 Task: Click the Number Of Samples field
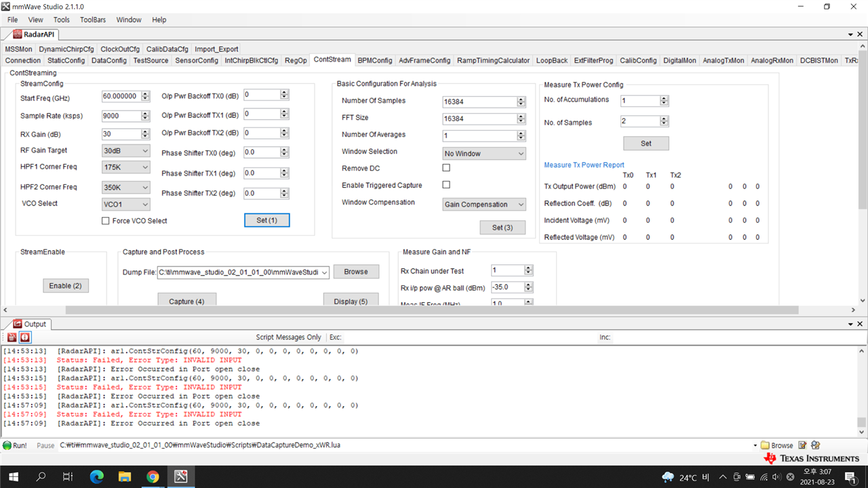(x=479, y=102)
